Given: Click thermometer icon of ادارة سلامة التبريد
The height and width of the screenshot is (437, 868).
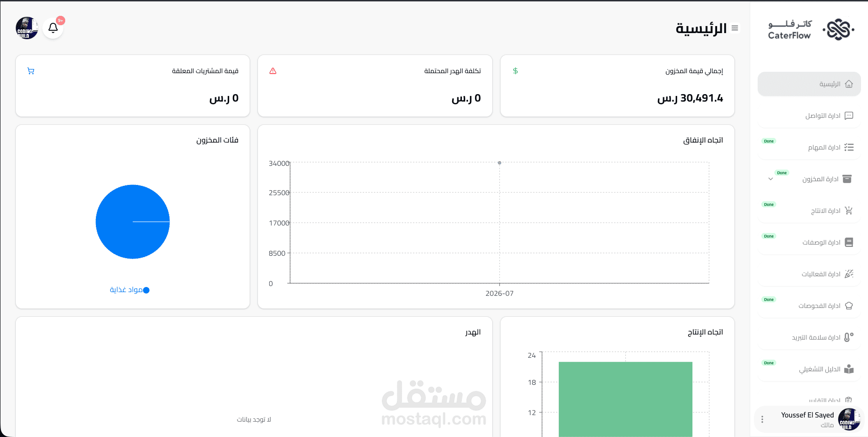Looking at the screenshot, I should 849,337.
